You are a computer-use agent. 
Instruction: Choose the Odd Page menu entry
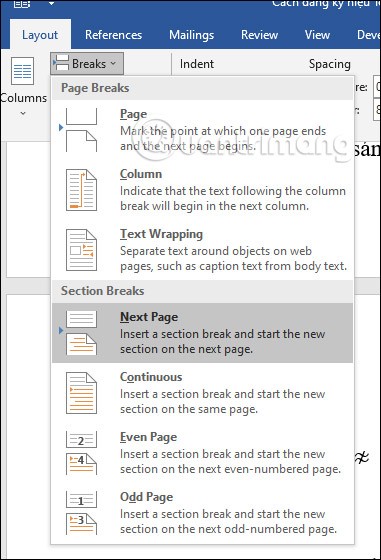(x=202, y=513)
